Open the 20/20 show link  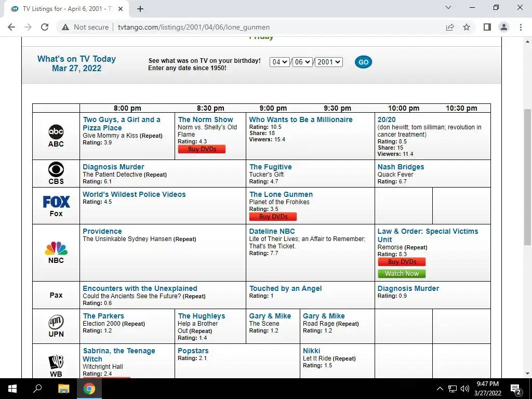tap(387, 119)
